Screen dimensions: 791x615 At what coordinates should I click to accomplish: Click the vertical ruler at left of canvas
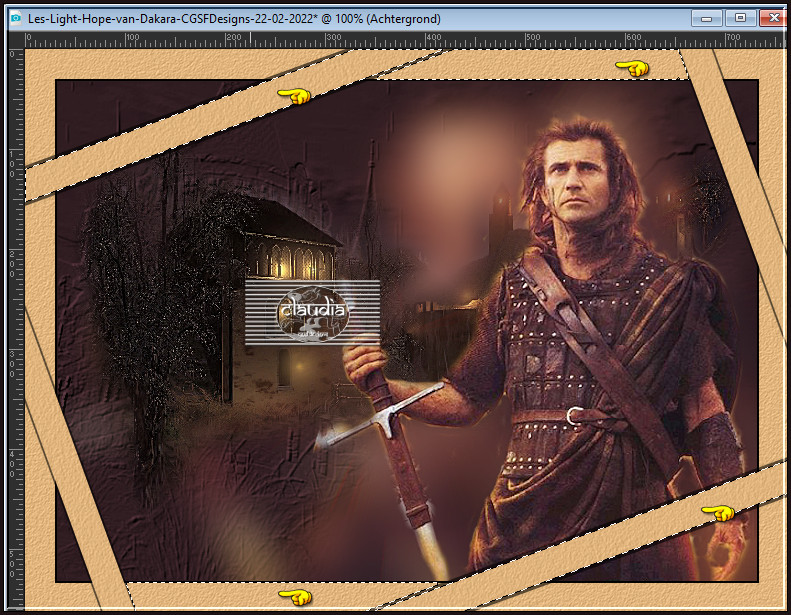click(16, 329)
